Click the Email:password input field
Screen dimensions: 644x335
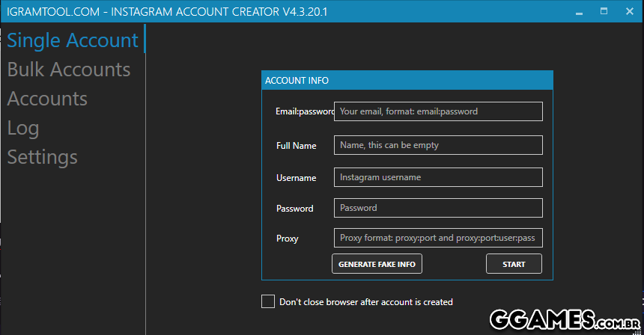438,111
